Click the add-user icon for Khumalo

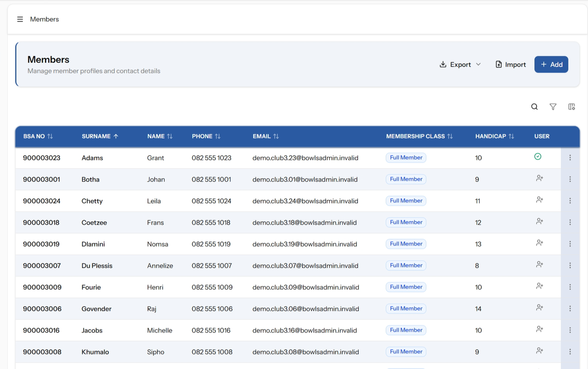coord(540,351)
